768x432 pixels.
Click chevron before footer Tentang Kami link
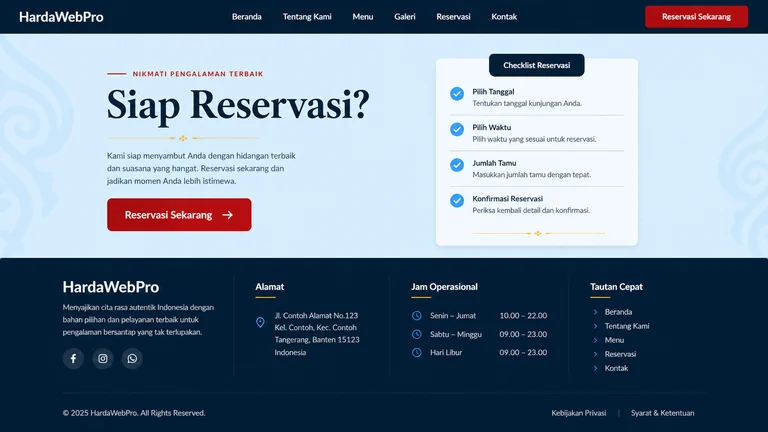(595, 326)
